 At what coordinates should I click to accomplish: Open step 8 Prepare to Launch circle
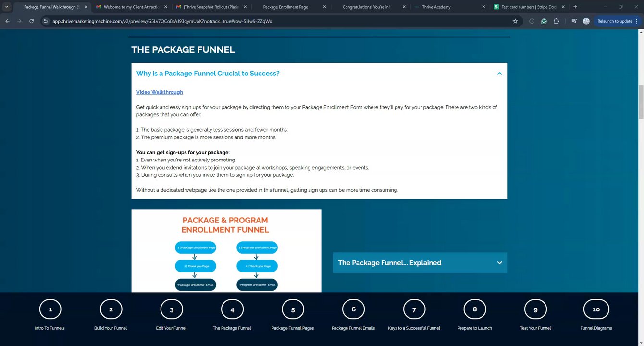[475, 309]
